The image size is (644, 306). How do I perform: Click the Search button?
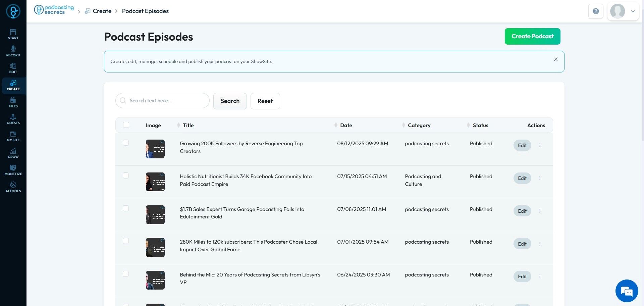pos(230,101)
